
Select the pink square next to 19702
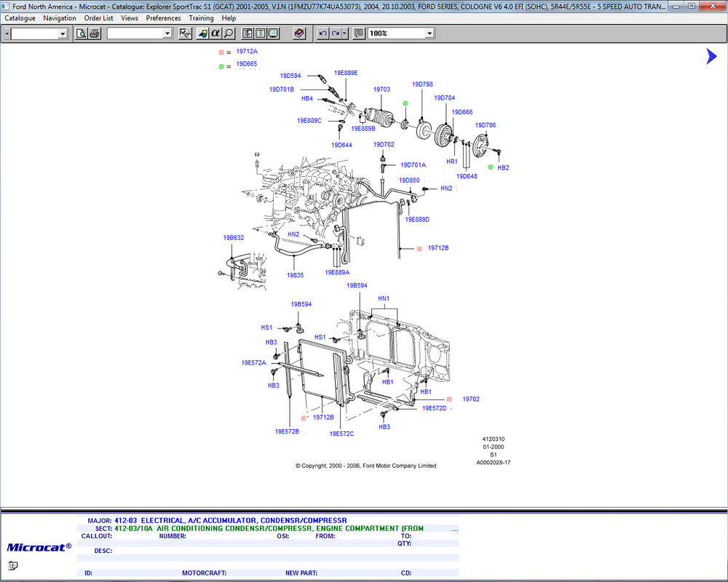click(449, 399)
